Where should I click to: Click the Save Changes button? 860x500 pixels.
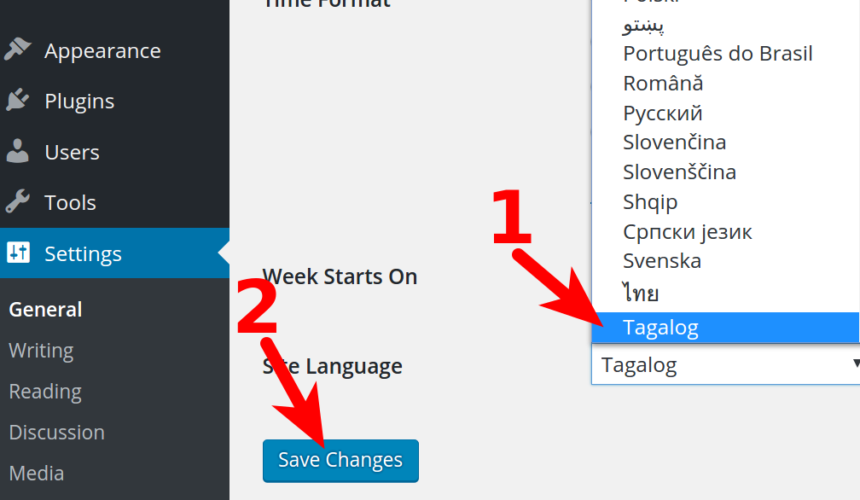coord(340,461)
